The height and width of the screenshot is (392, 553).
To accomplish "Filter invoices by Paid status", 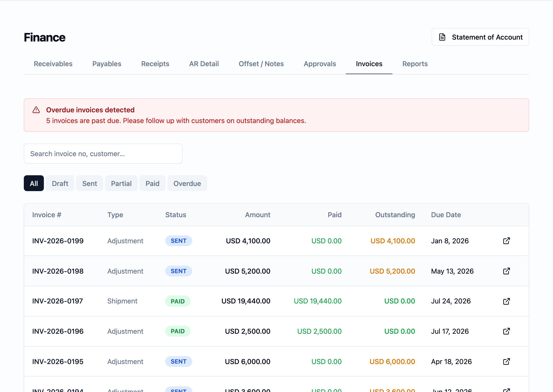I will [153, 183].
